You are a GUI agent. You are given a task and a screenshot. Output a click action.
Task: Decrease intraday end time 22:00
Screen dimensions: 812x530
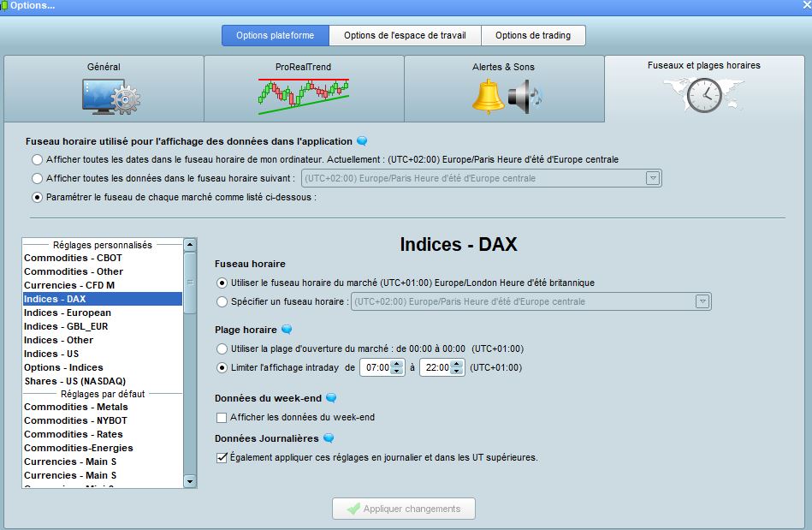[x=456, y=371]
